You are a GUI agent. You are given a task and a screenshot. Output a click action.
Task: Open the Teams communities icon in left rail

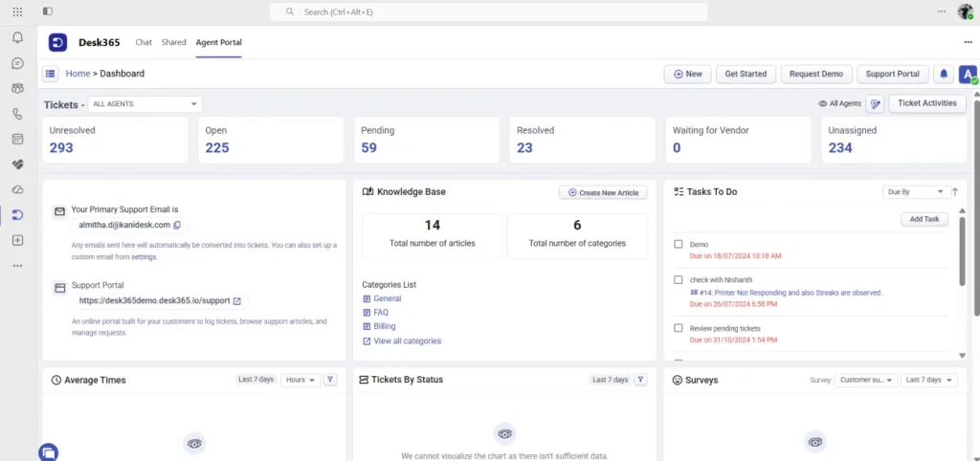pos(17,88)
